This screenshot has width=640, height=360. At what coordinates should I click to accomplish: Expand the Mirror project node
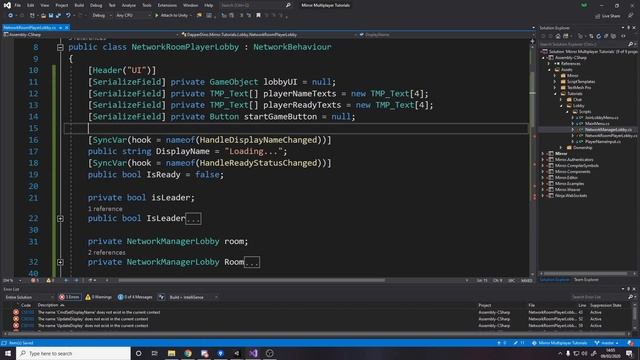point(543,153)
